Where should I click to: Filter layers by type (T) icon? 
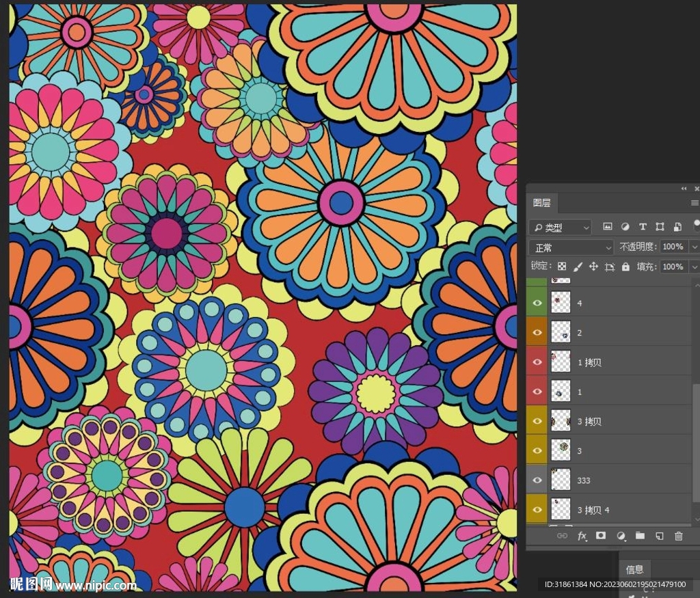pos(643,227)
